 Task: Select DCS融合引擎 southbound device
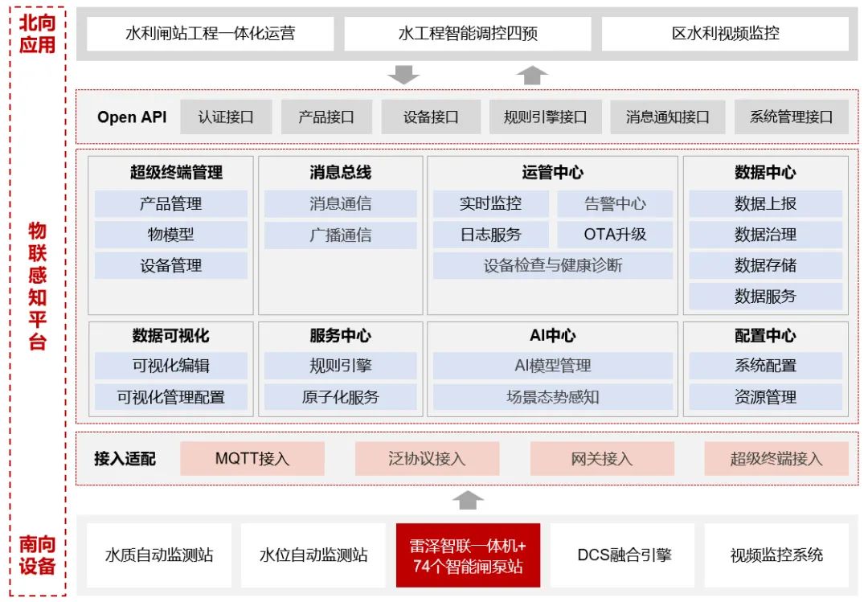pyautogui.click(x=624, y=555)
